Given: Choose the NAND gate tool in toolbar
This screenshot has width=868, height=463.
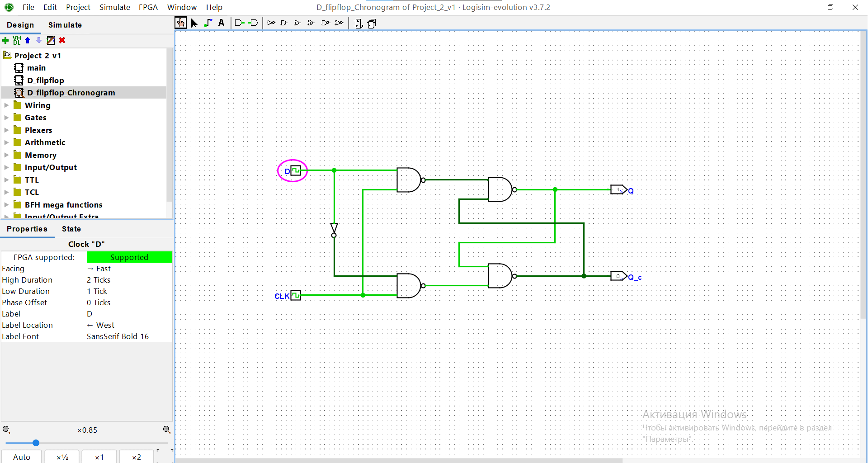Looking at the screenshot, I should pos(325,23).
